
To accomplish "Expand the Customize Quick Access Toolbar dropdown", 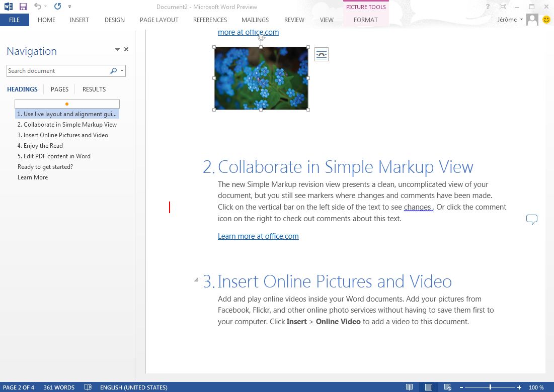I will tap(69, 7).
